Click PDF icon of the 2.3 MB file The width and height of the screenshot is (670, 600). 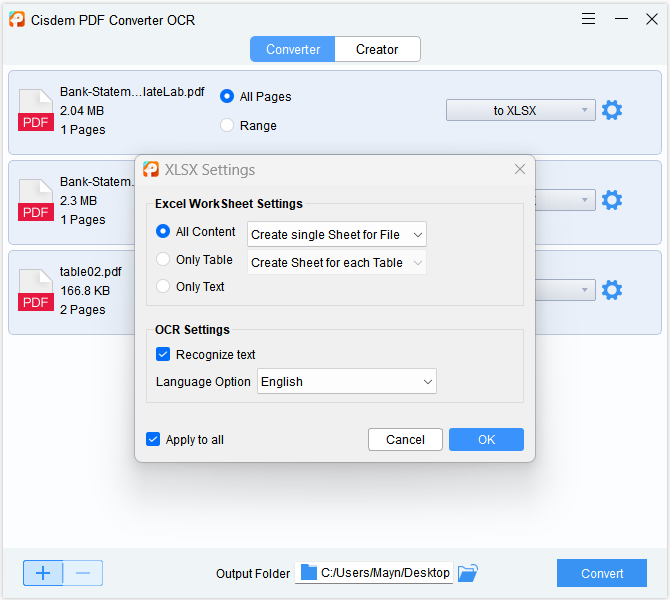click(36, 200)
